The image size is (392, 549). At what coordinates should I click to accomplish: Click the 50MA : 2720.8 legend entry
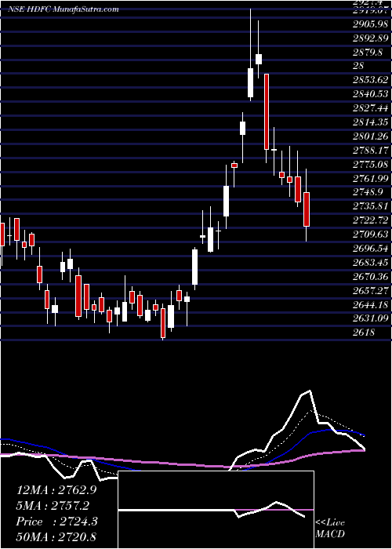pos(56,537)
